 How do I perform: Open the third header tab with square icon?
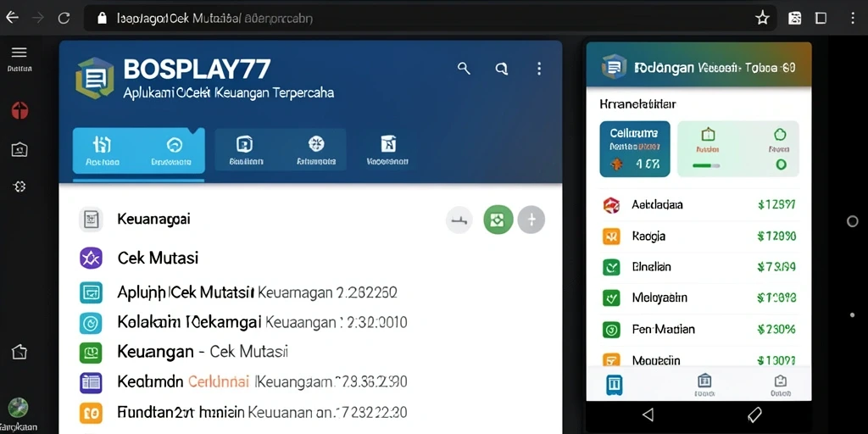point(246,151)
